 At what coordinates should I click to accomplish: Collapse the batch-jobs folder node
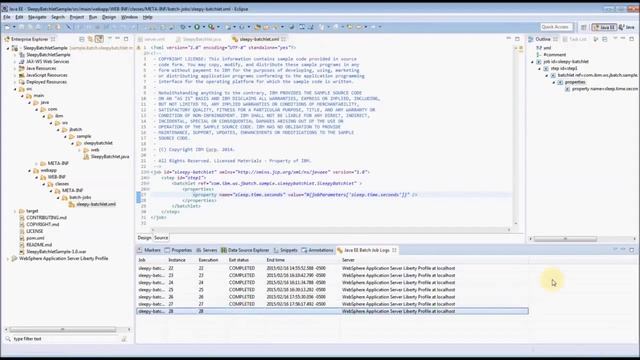coord(58,198)
